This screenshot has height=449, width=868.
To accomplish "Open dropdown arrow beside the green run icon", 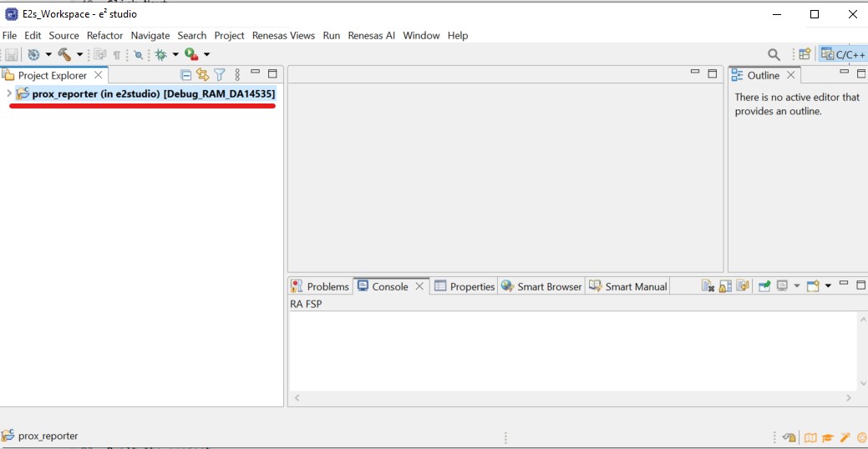I will 206,54.
